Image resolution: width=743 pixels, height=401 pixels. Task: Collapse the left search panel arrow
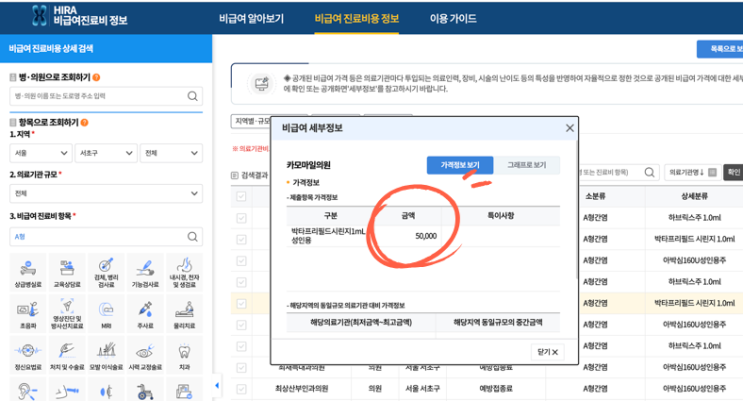tap(217, 385)
